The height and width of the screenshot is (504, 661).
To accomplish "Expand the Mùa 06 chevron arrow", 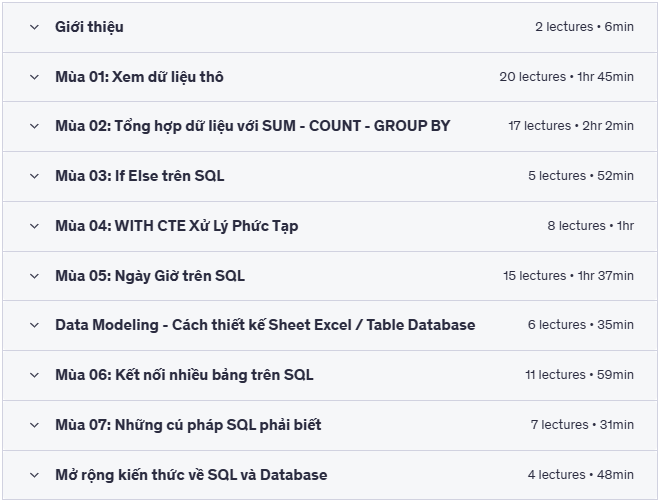I will tap(35, 375).
